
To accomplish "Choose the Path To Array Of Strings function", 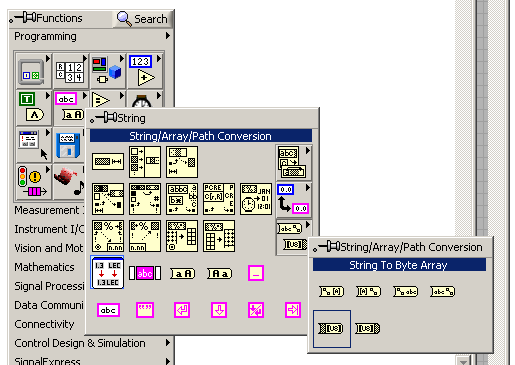I will tap(331, 292).
